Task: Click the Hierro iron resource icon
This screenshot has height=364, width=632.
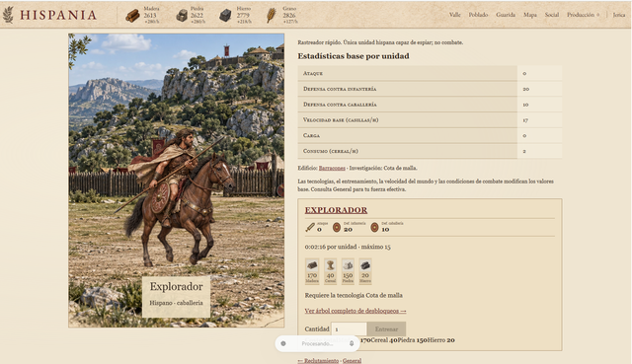Action: (225, 16)
